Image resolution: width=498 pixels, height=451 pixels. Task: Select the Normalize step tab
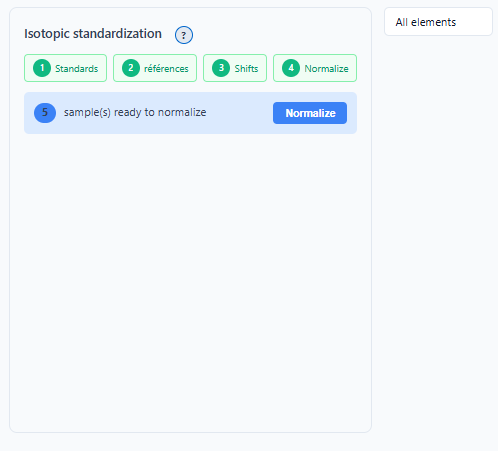[315, 68]
